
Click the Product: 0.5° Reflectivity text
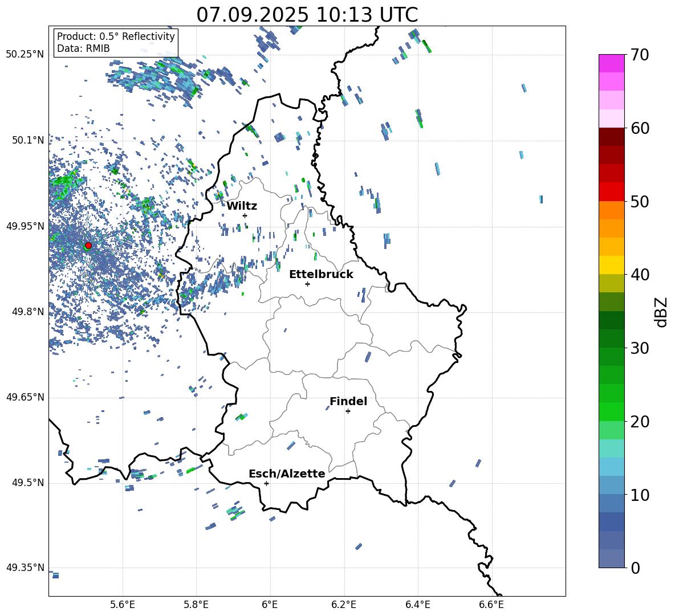[x=116, y=36]
